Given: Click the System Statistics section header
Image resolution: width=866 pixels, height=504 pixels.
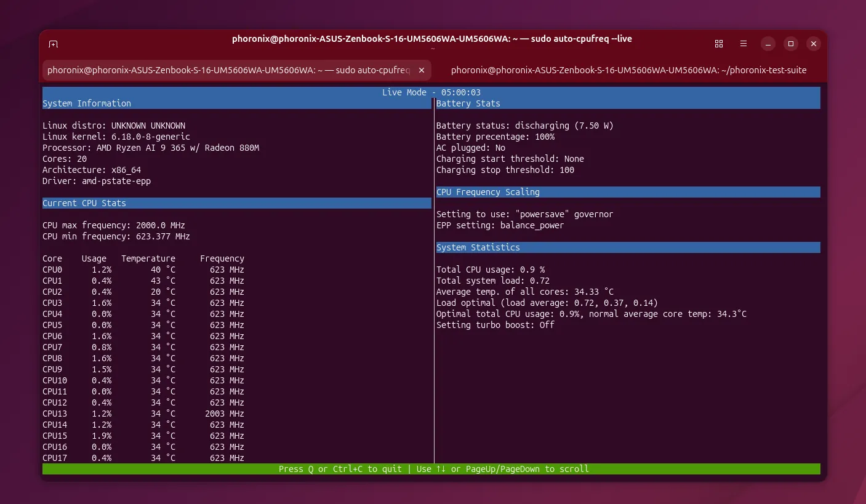Looking at the screenshot, I should click(x=478, y=247).
